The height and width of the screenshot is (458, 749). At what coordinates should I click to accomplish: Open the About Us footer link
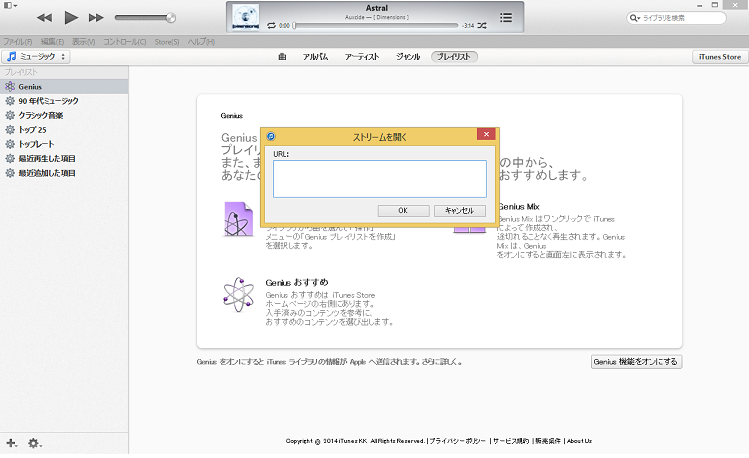[579, 441]
